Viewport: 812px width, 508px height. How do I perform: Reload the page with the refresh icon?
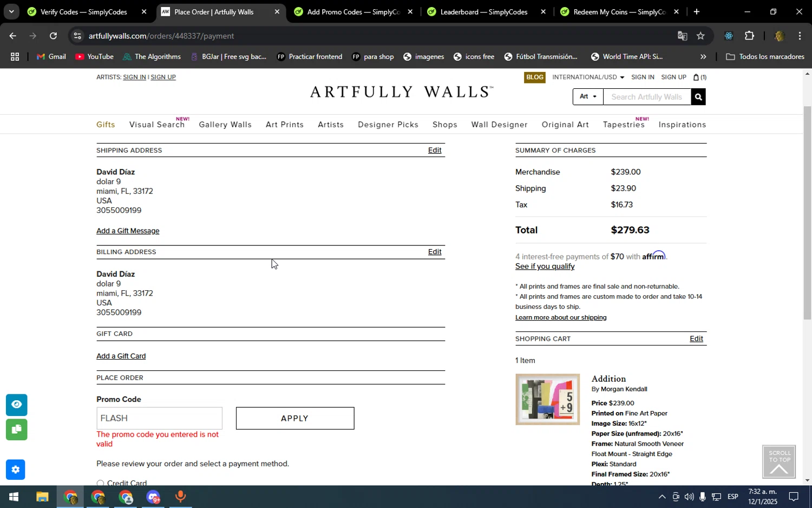tap(53, 36)
